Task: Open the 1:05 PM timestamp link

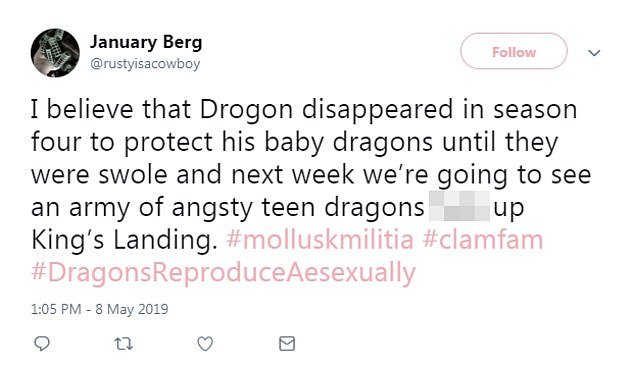Action: tap(56, 309)
